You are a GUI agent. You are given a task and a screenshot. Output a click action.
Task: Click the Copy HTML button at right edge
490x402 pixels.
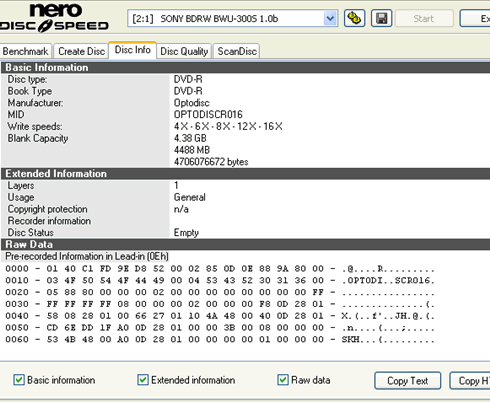click(470, 381)
